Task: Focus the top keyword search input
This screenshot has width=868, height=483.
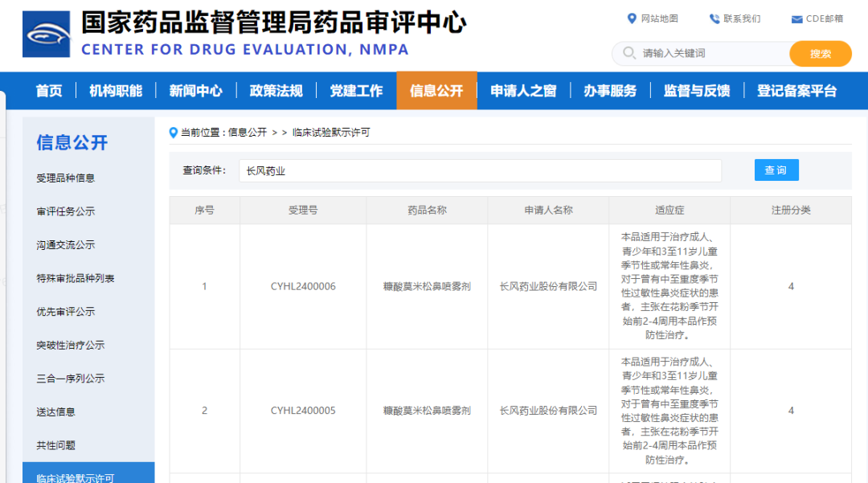Action: click(711, 54)
